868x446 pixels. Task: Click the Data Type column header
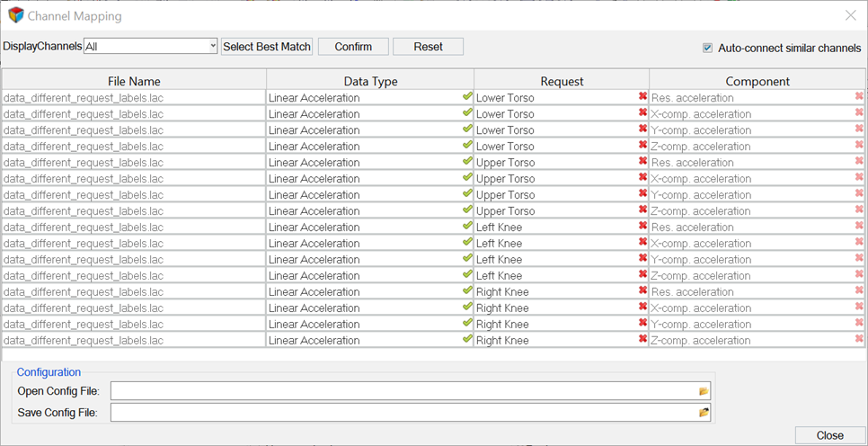coord(370,81)
